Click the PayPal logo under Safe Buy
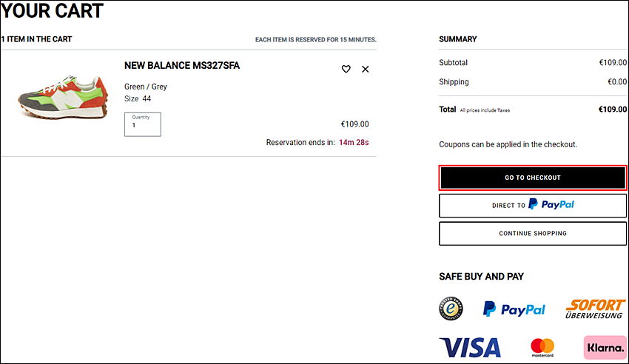Image resolution: width=629 pixels, height=364 pixels. coord(514,309)
